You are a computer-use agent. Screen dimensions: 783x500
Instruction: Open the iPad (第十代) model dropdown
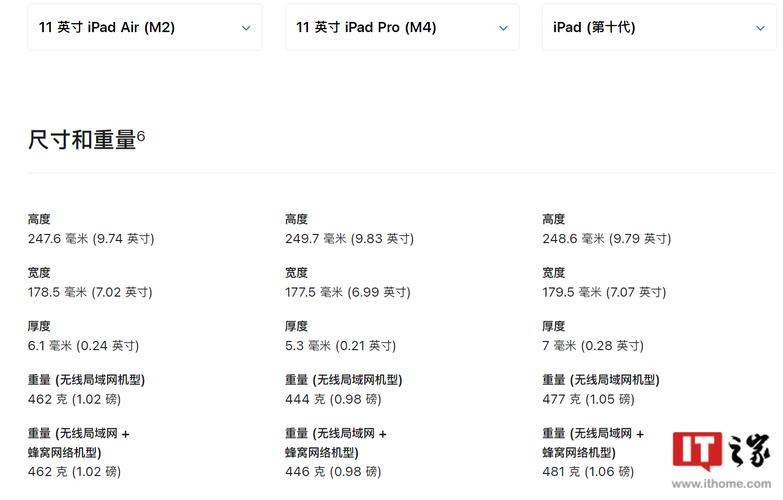point(658,28)
